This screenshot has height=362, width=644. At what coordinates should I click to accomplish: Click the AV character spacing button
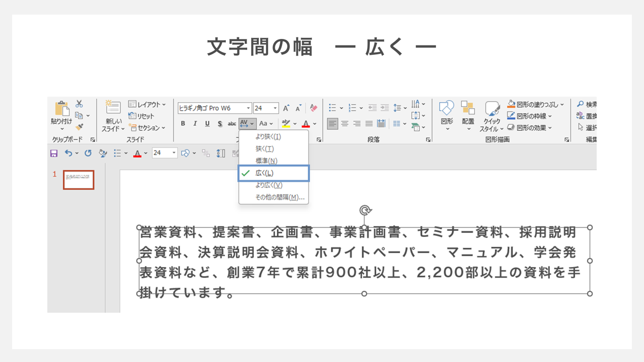coord(247,124)
